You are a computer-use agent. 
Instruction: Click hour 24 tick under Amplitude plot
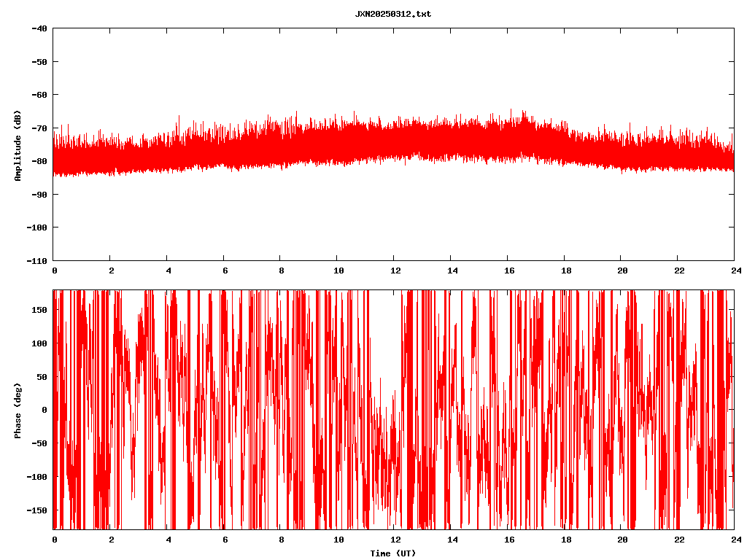tap(736, 271)
